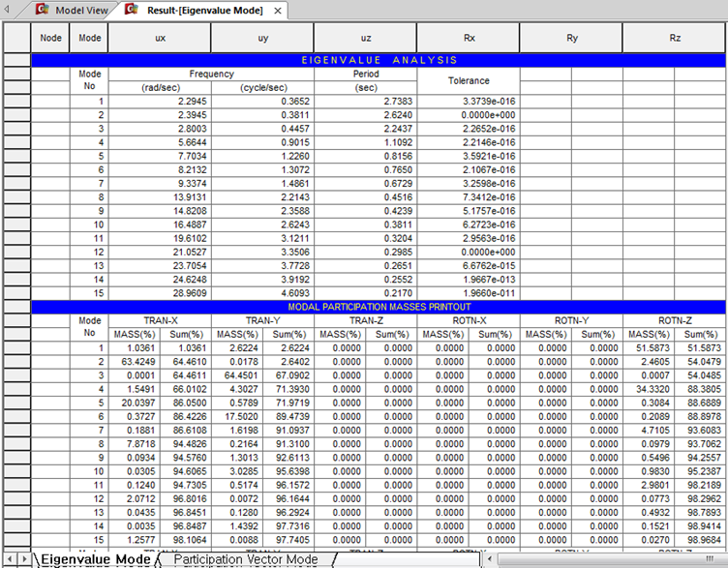The image size is (728, 568).
Task: Select period cell 1.1092
Action: (x=366, y=142)
